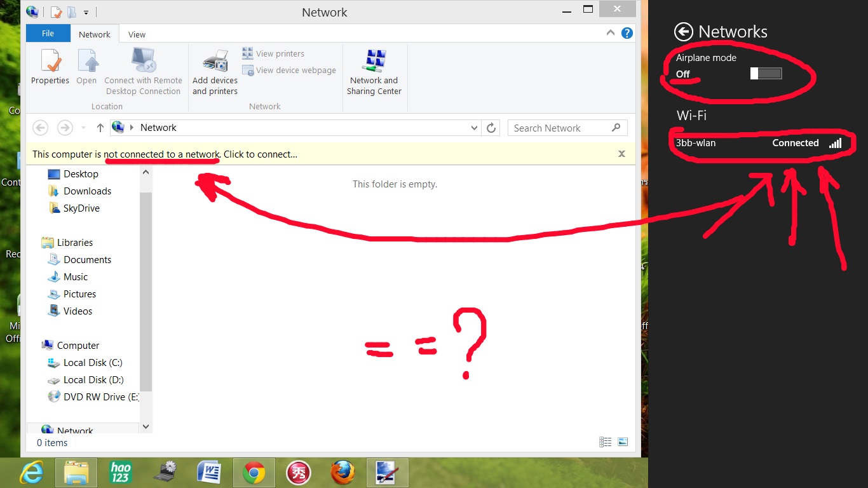
Task: Click the Forward navigation arrow
Action: [65, 128]
